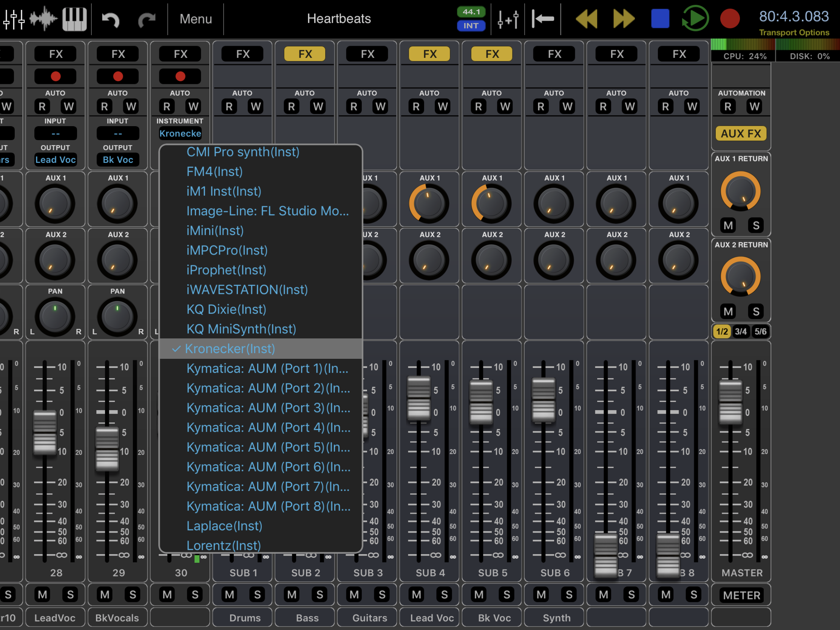Arm record on track 28
840x630 pixels.
point(56,76)
